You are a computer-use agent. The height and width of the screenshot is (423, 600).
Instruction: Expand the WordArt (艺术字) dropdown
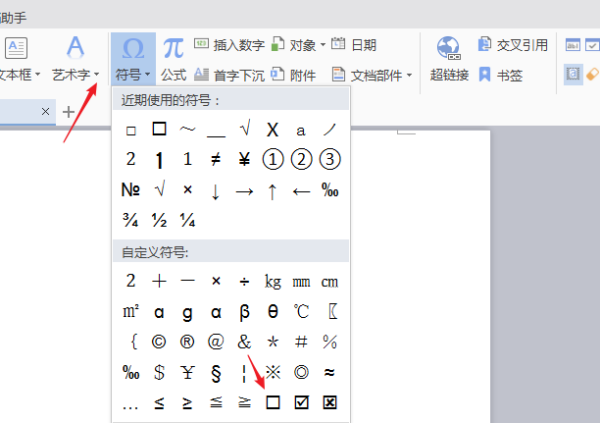click(x=97, y=75)
